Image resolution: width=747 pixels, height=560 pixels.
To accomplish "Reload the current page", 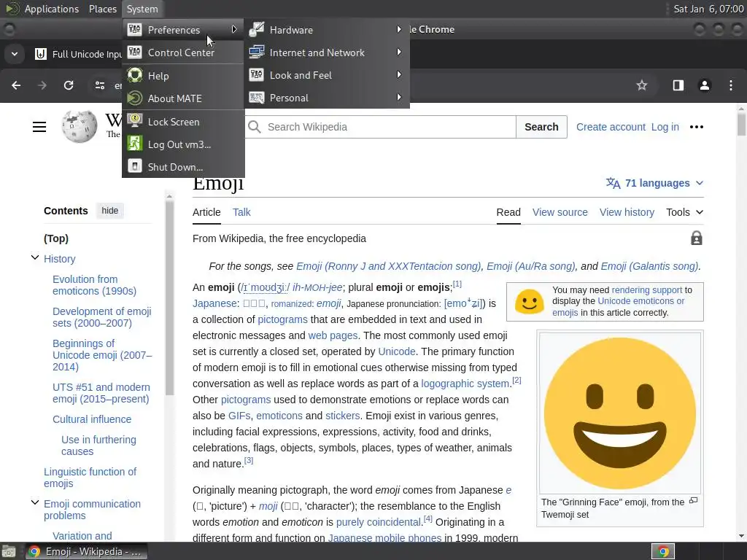I will click(69, 85).
